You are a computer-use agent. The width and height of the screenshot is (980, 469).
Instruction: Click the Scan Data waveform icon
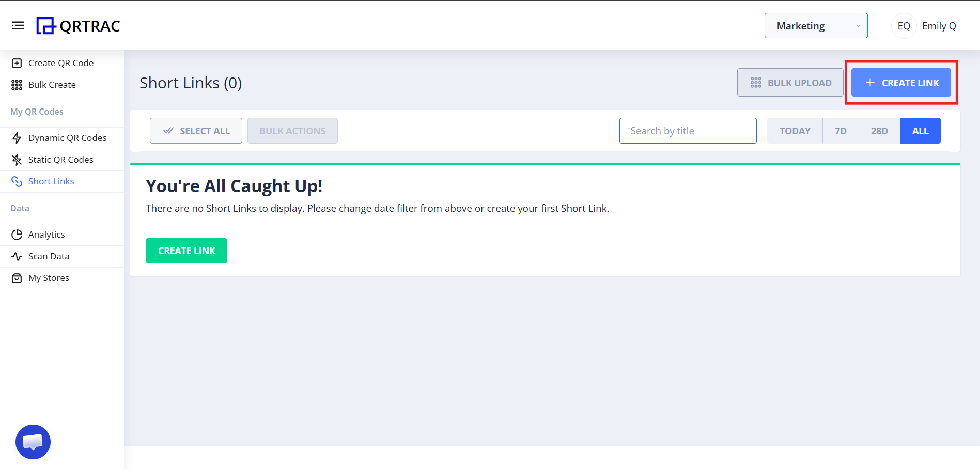pos(17,256)
